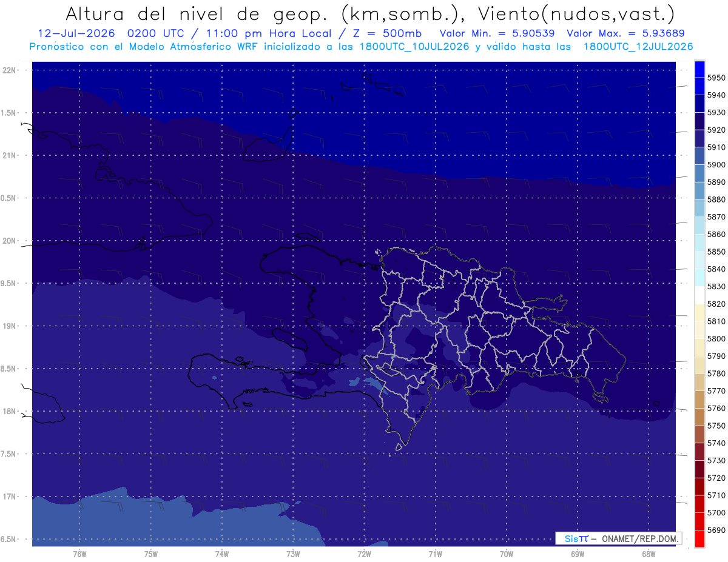The height and width of the screenshot is (562, 728).
Task: Click the 5920 value on the color scale
Action: click(x=716, y=130)
